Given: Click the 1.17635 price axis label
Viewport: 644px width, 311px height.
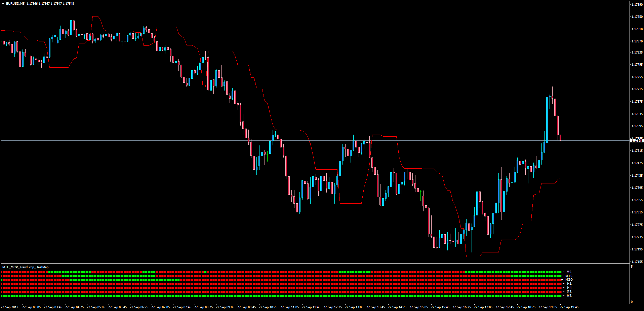Looking at the screenshot, I should [637, 114].
